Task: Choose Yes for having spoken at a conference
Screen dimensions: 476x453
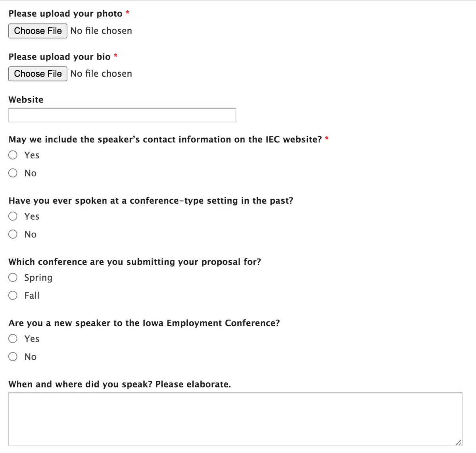Action: click(13, 216)
